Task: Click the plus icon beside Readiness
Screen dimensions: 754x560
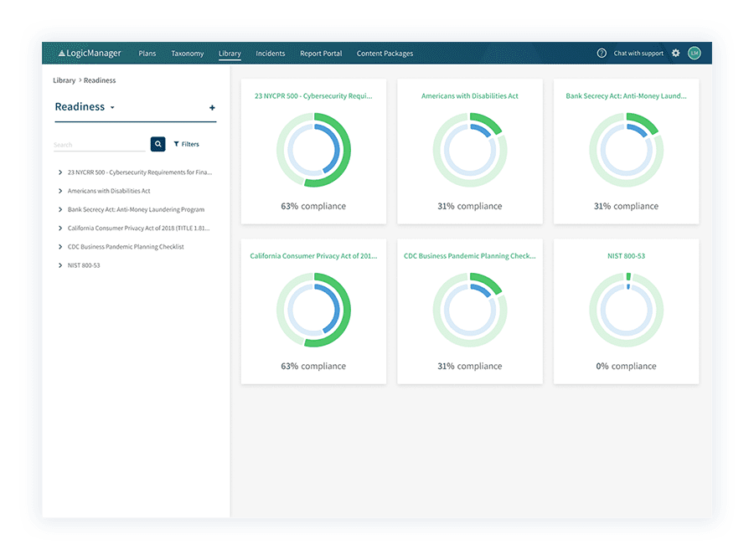Action: (212, 108)
